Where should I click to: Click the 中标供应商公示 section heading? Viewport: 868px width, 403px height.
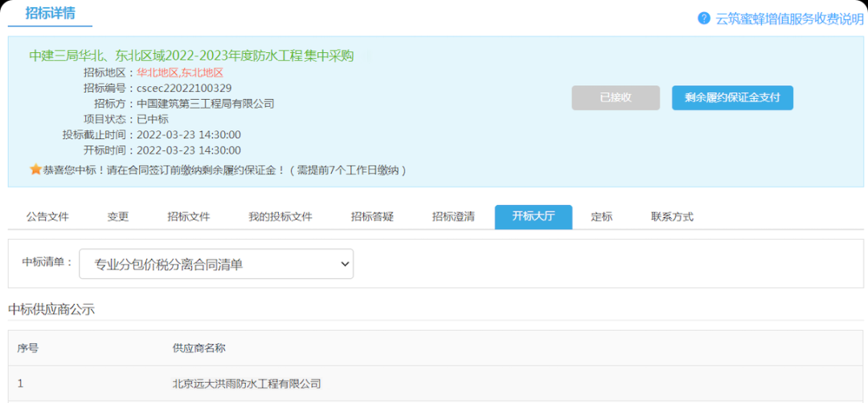tap(51, 310)
